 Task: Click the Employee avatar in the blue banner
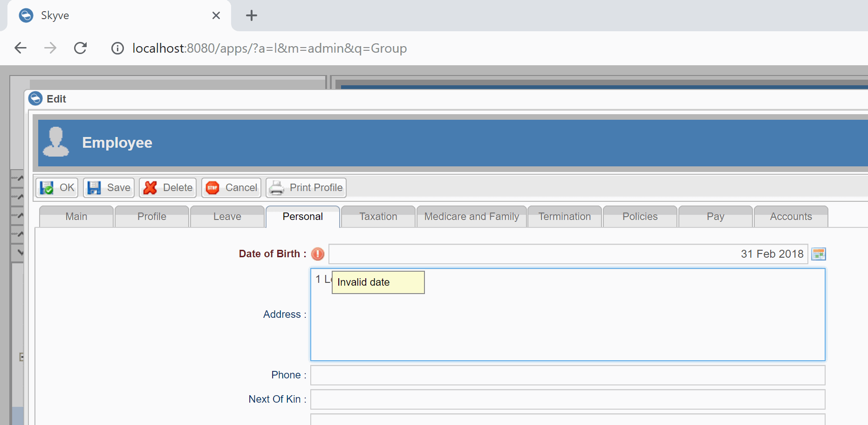(56, 143)
